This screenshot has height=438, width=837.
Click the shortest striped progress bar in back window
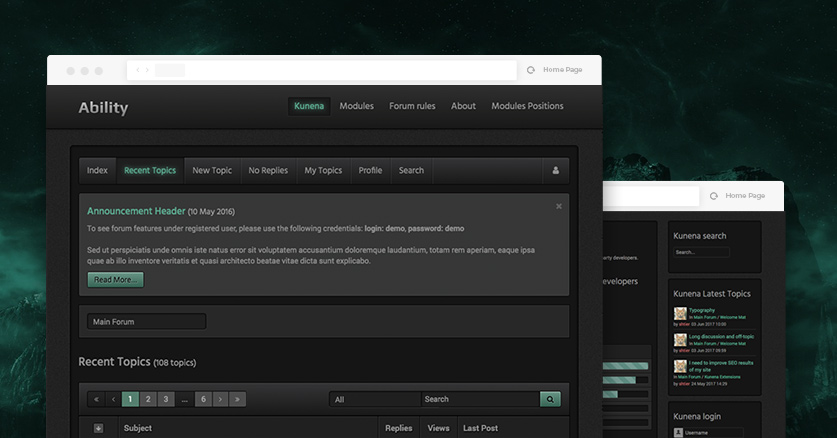(x=610, y=394)
